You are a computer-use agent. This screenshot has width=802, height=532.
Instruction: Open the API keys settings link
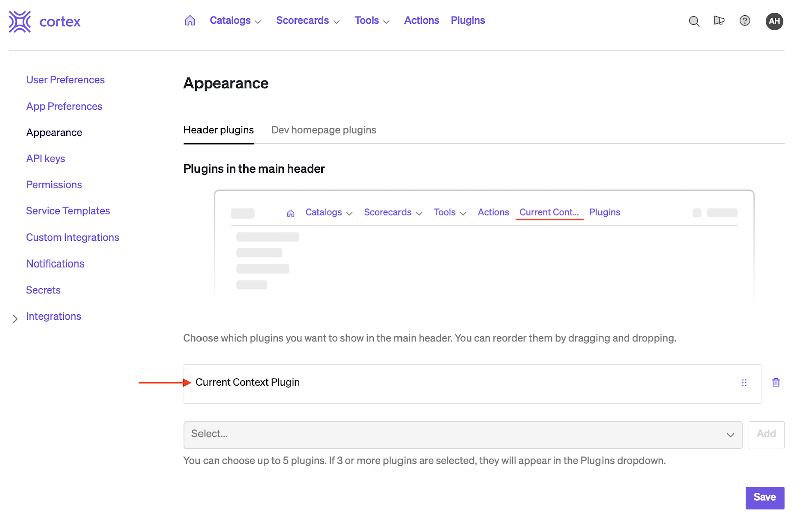click(46, 159)
